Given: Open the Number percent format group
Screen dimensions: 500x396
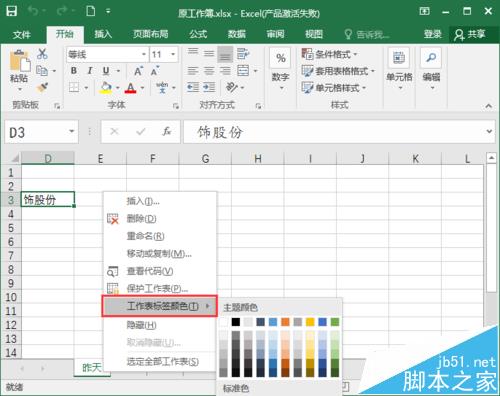Looking at the screenshot, I should point(281,69).
